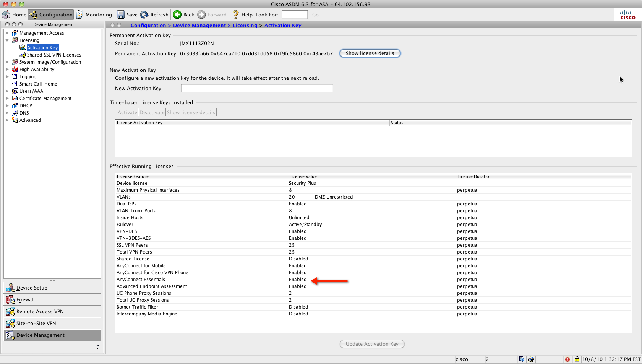The image size is (642, 364).
Task: Follow the Activation Key breadcrumb link
Action: [283, 26]
